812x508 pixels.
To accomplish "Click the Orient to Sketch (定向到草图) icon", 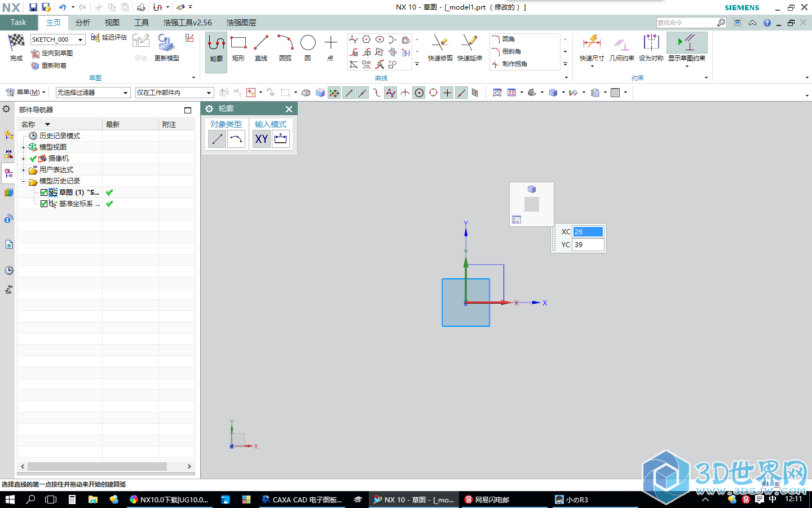I will coord(35,53).
